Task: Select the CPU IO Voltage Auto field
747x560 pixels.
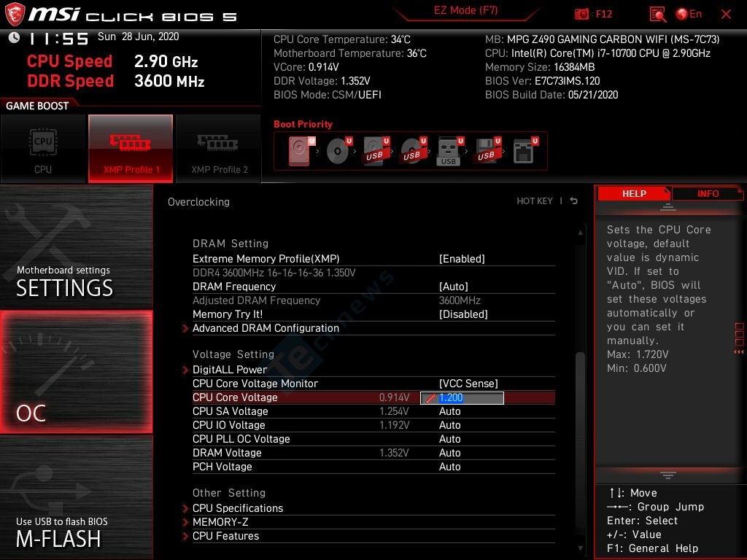Action: pos(449,425)
